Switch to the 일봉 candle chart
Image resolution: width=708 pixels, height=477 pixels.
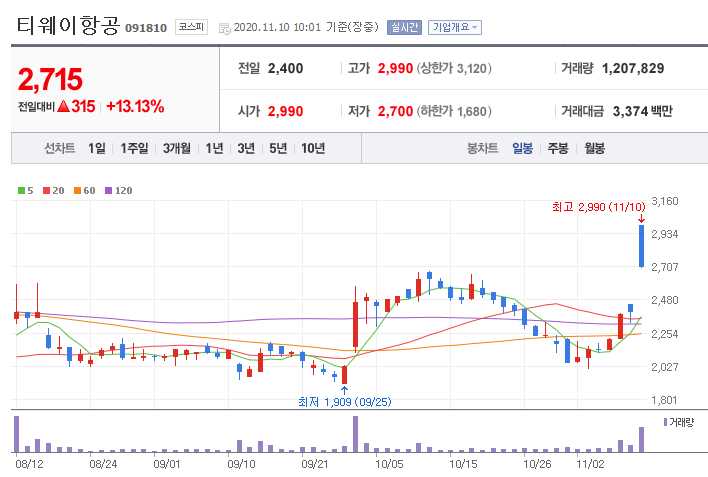tap(522, 148)
